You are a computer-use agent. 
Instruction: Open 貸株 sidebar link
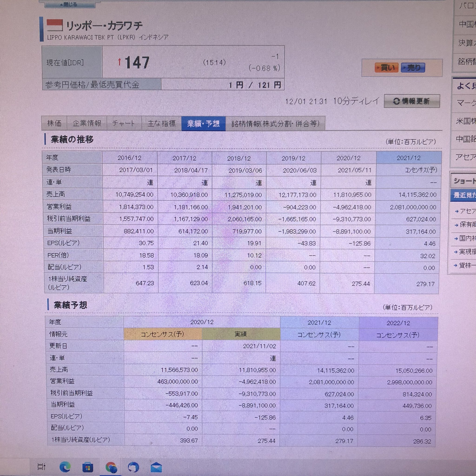[x=465, y=265]
